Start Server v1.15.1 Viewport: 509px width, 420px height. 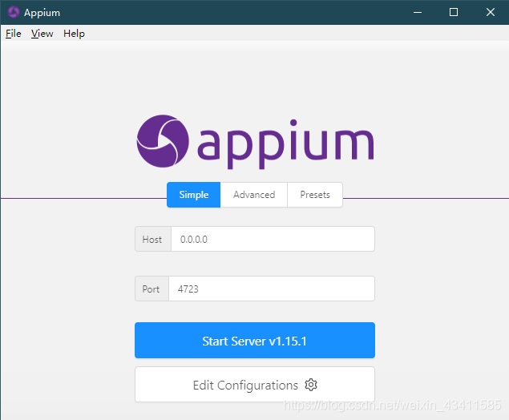[x=255, y=341]
